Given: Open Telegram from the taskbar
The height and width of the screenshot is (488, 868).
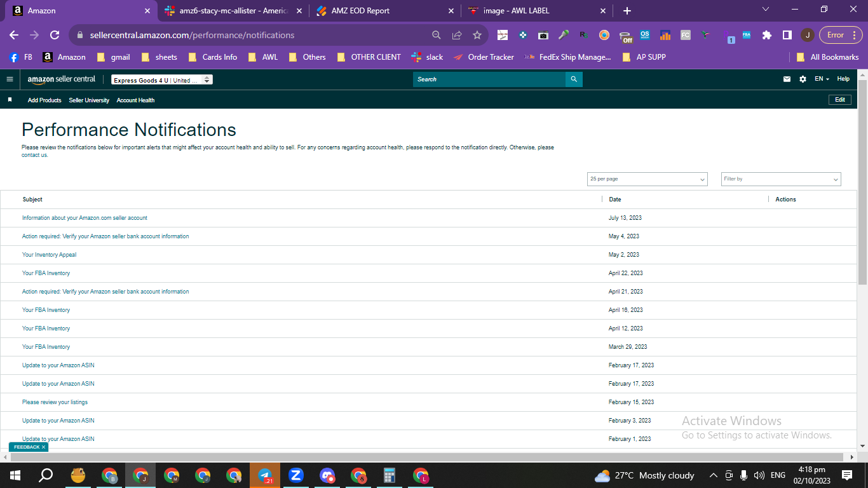Looking at the screenshot, I should coord(265,475).
